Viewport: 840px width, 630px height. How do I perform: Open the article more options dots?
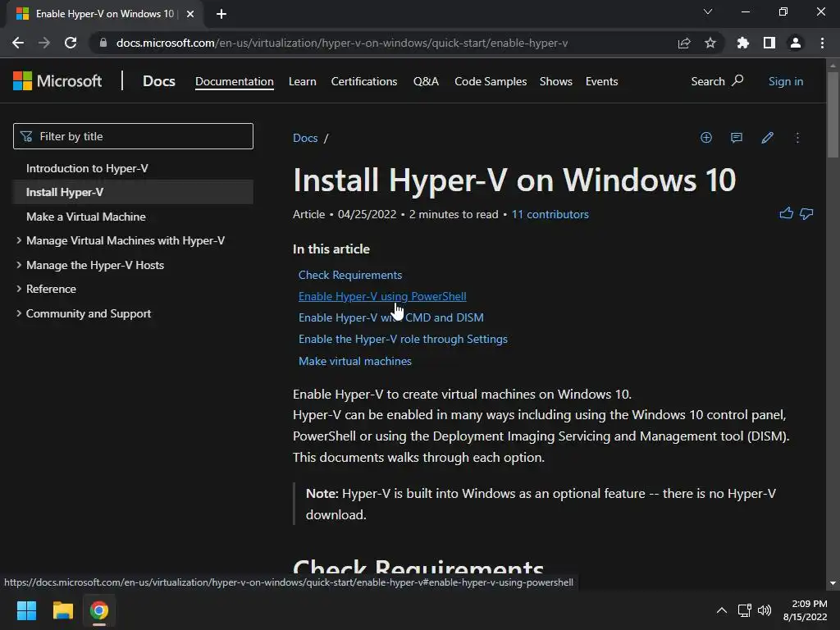click(797, 138)
